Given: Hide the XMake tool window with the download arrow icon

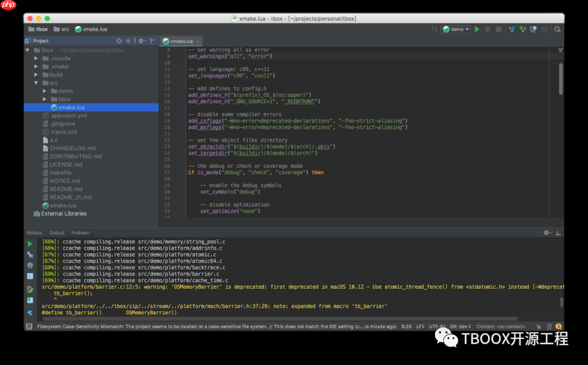Looking at the screenshot, I should [558, 233].
